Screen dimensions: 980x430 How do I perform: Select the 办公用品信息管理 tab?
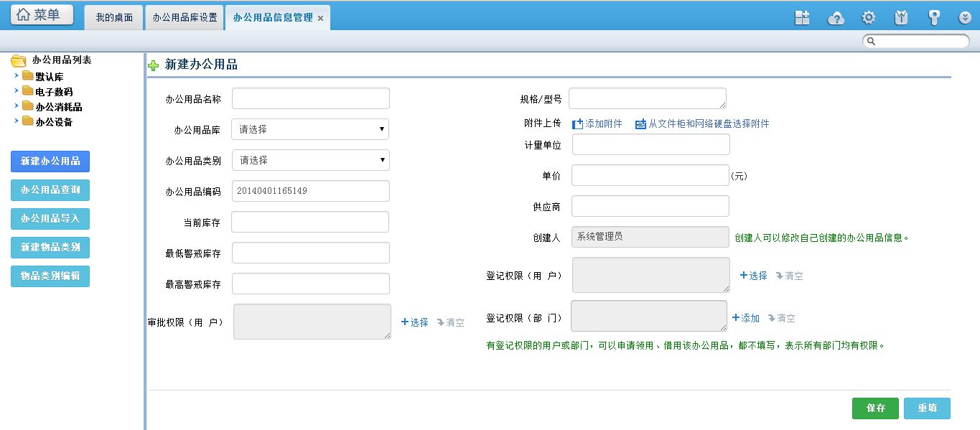coord(273,18)
